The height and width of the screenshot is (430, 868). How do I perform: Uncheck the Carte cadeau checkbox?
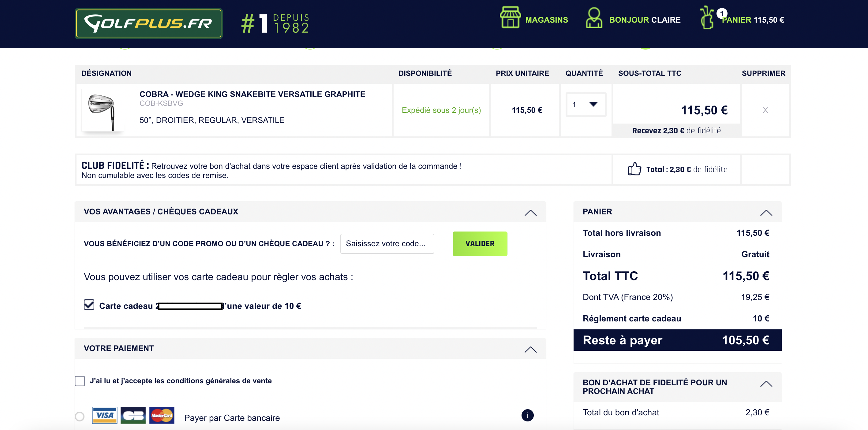coord(89,305)
